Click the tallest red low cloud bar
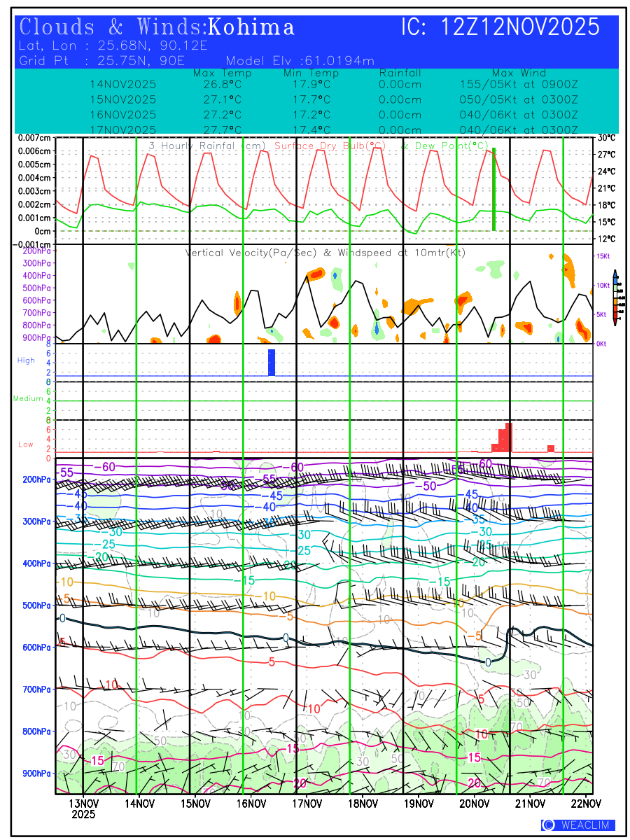This screenshot has width=630, height=840. click(x=509, y=437)
